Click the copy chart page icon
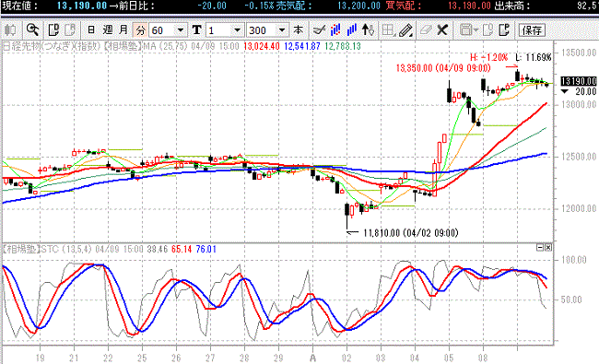 [x=53, y=29]
